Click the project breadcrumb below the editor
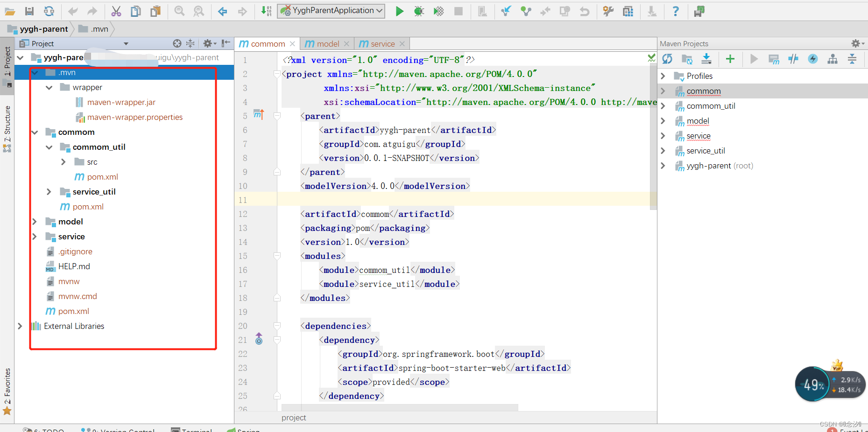 click(x=294, y=418)
